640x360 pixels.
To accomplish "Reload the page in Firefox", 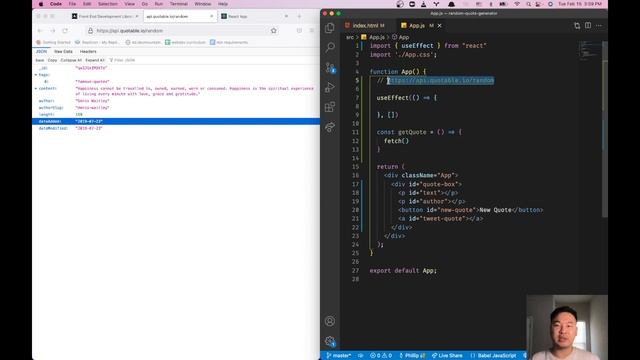I will 65,31.
